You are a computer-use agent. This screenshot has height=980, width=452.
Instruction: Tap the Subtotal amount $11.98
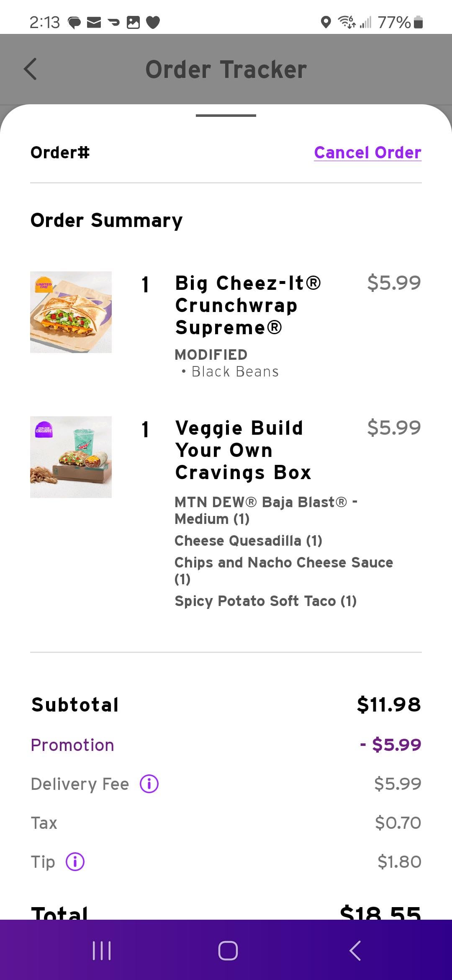pyautogui.click(x=388, y=704)
